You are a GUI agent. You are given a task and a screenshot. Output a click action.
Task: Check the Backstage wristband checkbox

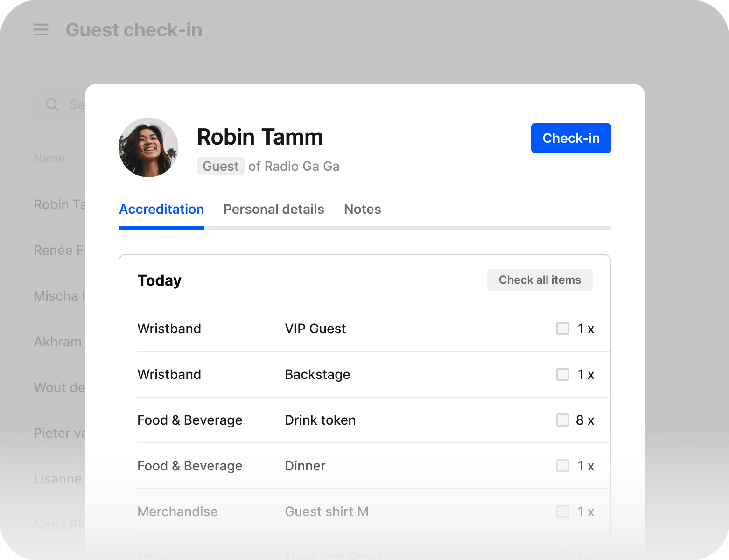click(x=562, y=374)
